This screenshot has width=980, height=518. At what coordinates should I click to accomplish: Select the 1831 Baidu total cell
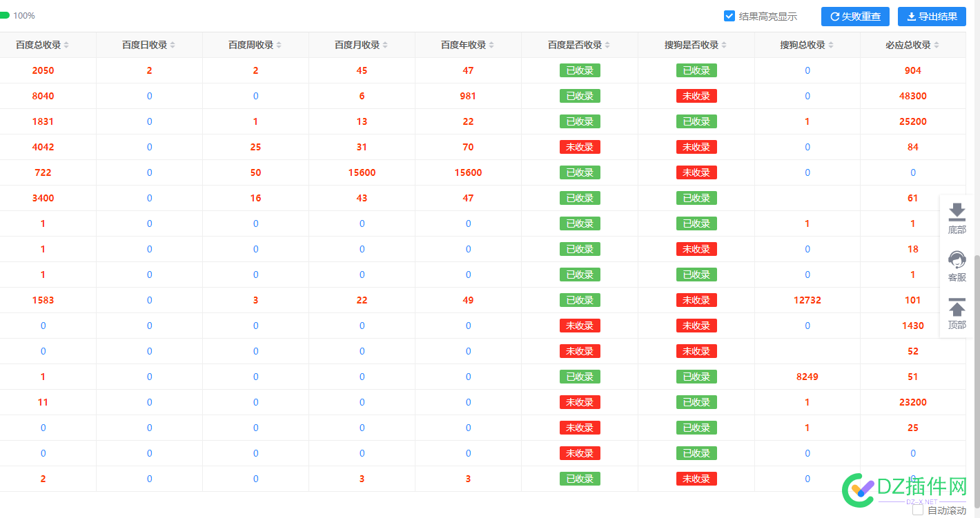pyautogui.click(x=43, y=121)
